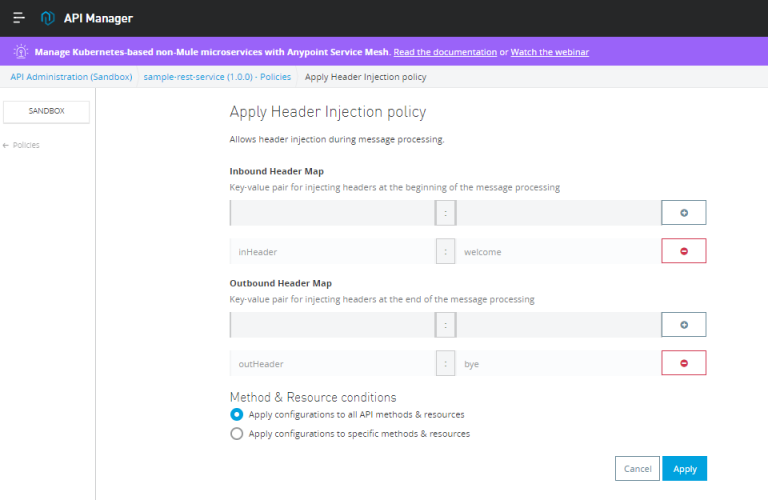
Task: Remove the outHeader bye entry
Action: click(x=683, y=363)
